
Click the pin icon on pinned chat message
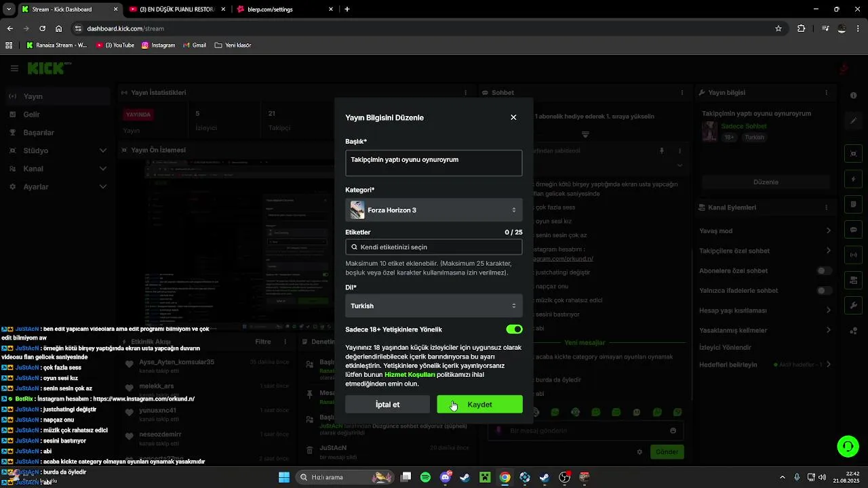tap(662, 150)
